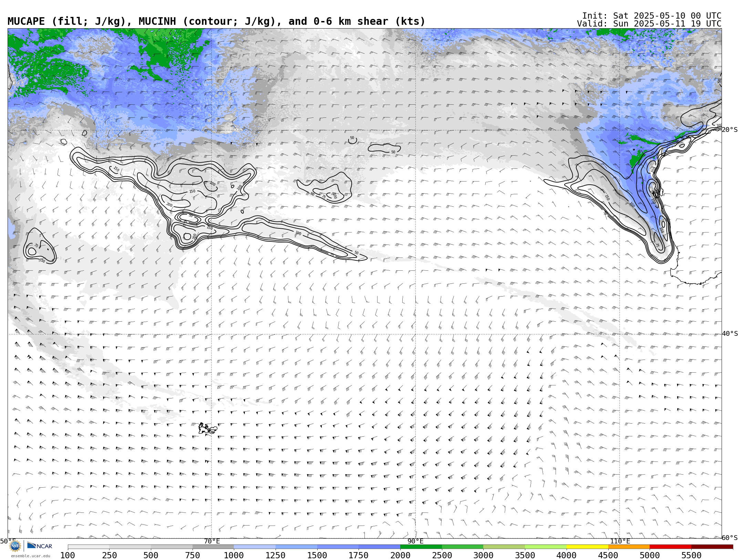Image resolution: width=744 pixels, height=560 pixels.
Task: Pick the colorbar segment between 500 and 750
Action: coord(172,547)
